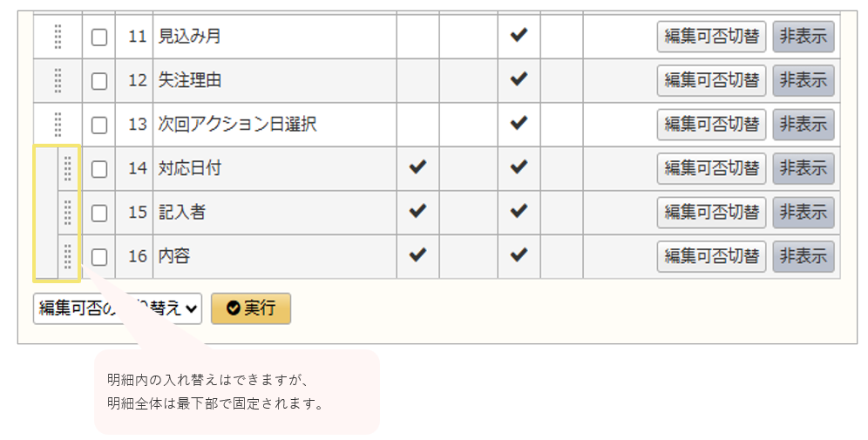Screen dimensions: 868x440
Task: Grab the drag handle for 失注理由 row
Action: click(x=58, y=80)
